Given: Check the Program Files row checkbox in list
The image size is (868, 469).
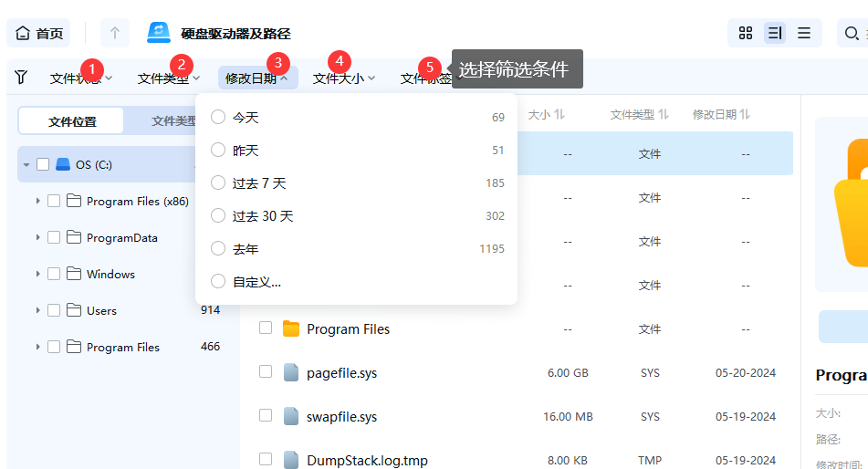Looking at the screenshot, I should [266, 328].
